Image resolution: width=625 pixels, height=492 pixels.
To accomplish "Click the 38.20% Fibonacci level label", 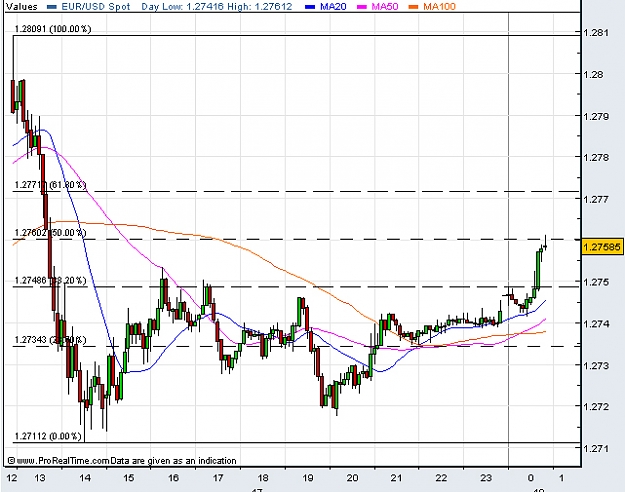I will [x=50, y=280].
